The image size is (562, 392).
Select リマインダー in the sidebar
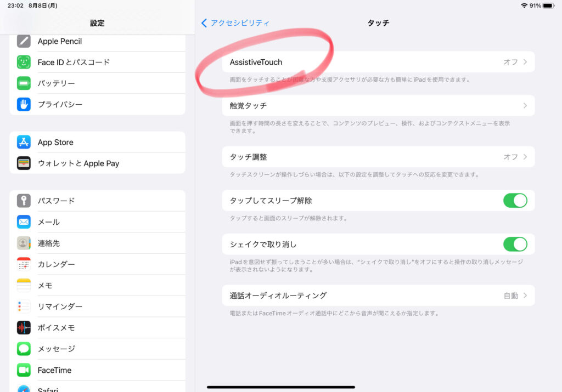click(98, 306)
